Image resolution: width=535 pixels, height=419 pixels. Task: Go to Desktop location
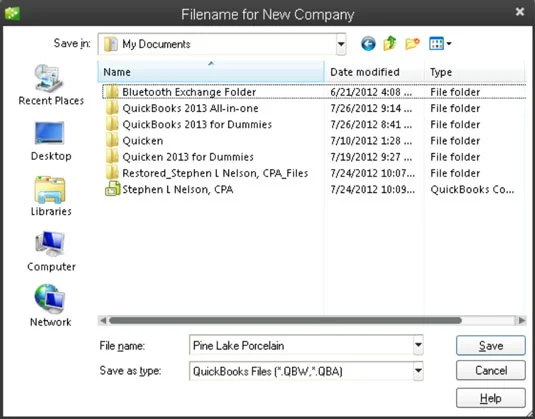click(x=51, y=141)
